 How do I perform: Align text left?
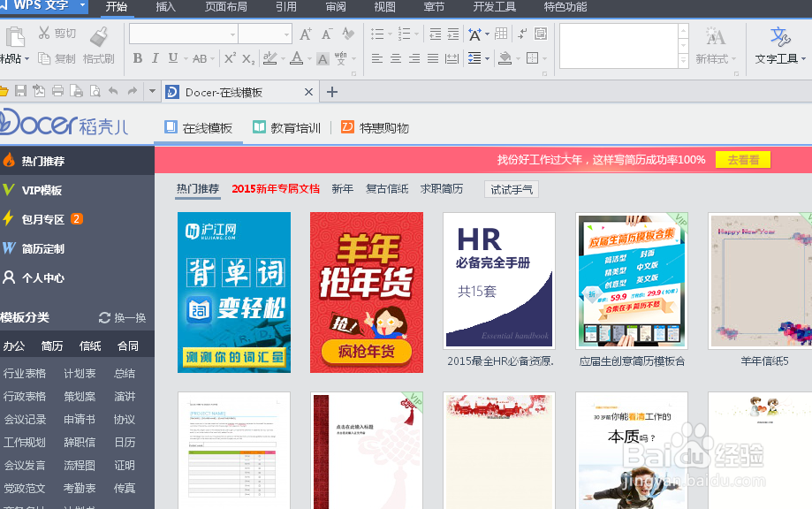[377, 58]
